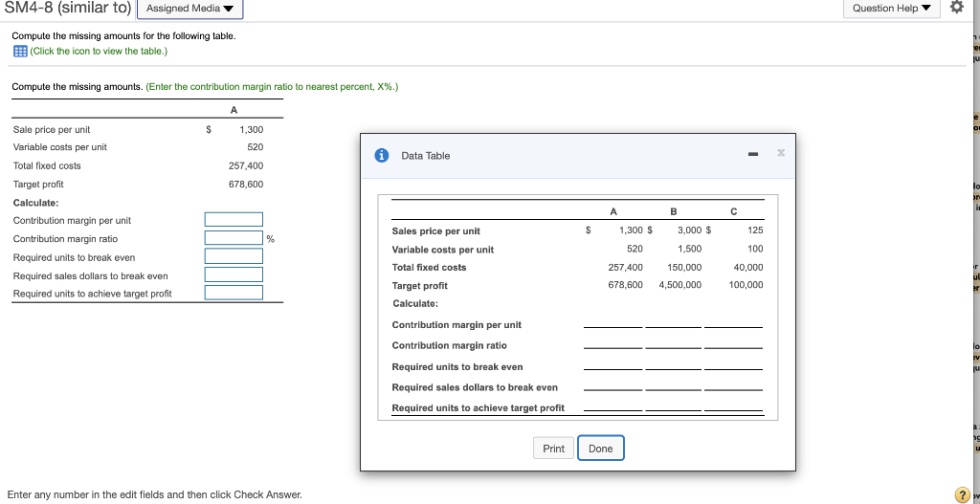The height and width of the screenshot is (504, 980).
Task: Click the column C header in Data Table
Action: point(734,211)
